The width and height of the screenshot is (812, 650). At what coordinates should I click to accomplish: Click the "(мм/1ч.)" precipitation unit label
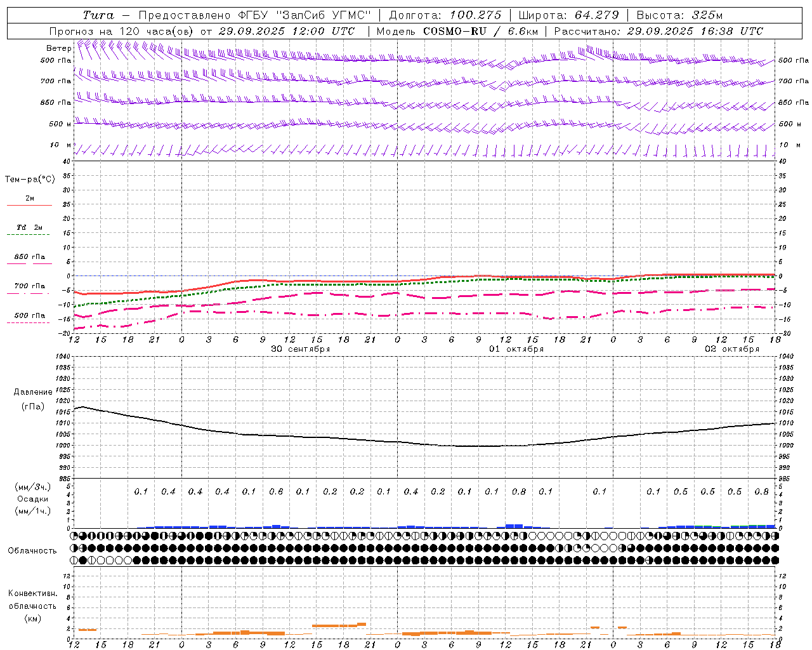(x=33, y=511)
